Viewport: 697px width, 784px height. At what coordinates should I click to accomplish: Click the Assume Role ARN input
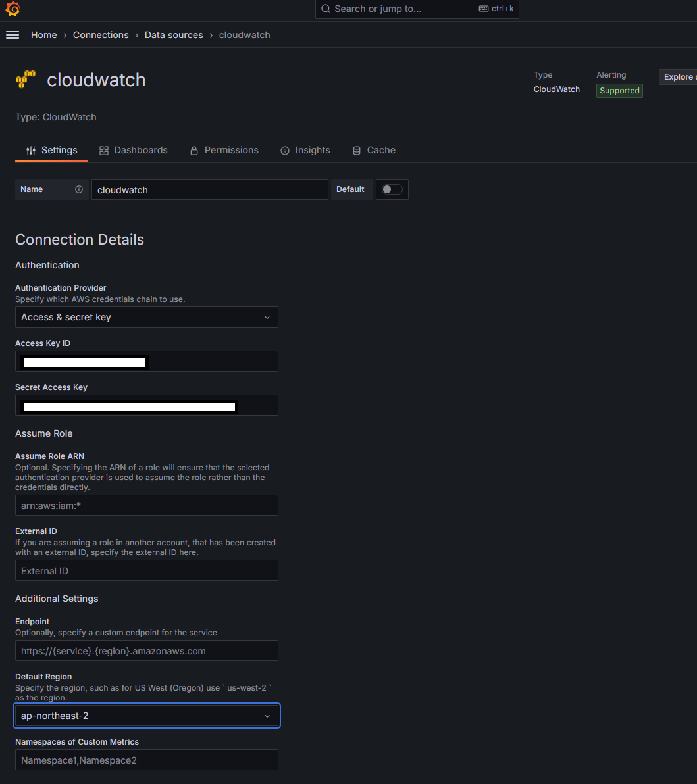click(x=147, y=505)
